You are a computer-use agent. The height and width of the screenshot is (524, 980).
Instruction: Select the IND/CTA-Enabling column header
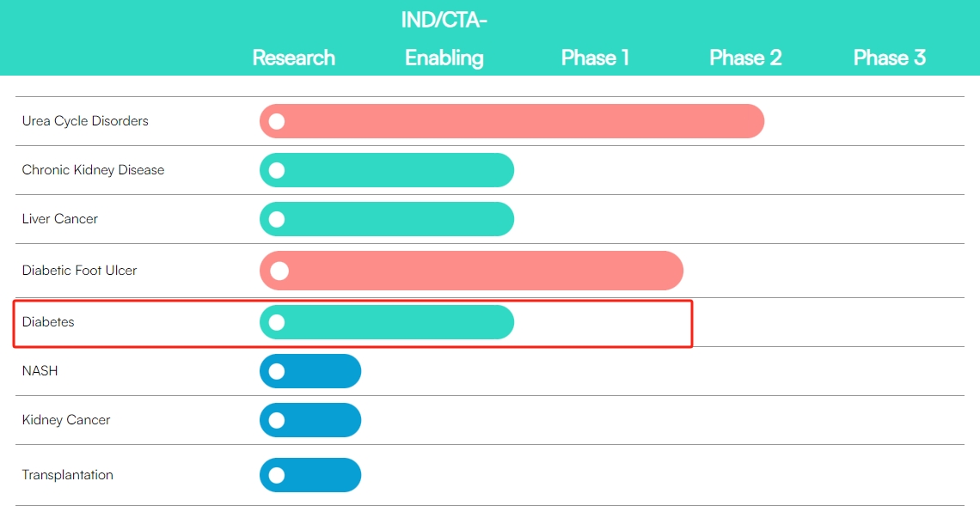point(444,39)
